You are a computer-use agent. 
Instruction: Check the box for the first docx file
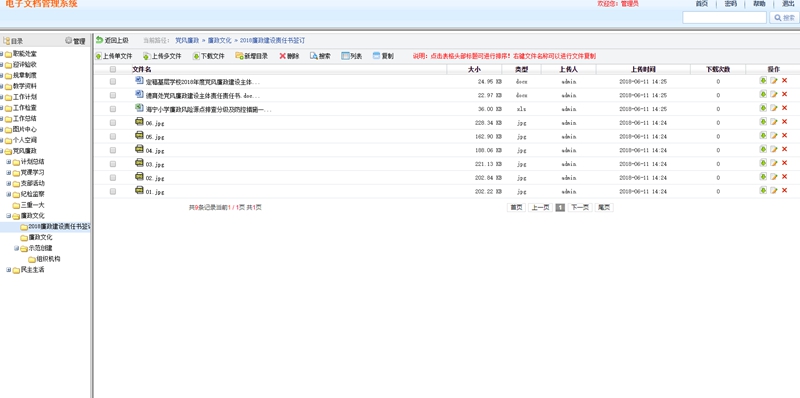113,82
